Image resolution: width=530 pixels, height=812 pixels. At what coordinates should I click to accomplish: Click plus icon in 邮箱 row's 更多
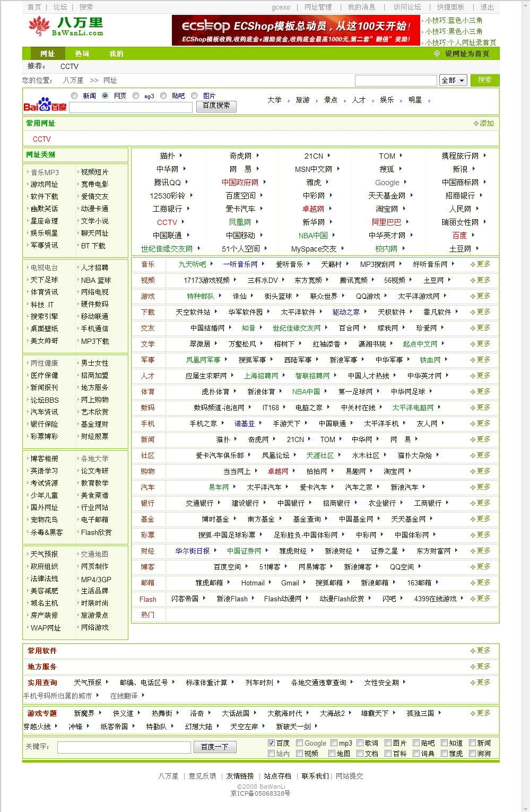473,583
